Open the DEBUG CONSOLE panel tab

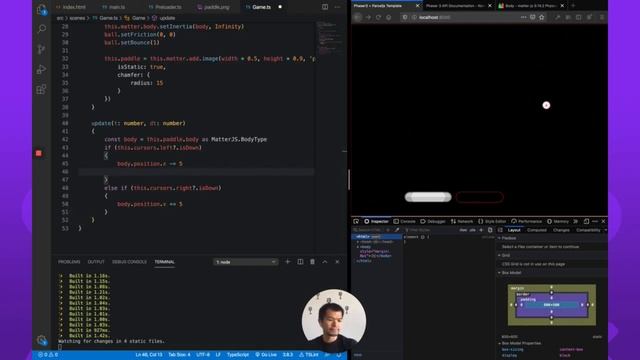[x=129, y=262]
